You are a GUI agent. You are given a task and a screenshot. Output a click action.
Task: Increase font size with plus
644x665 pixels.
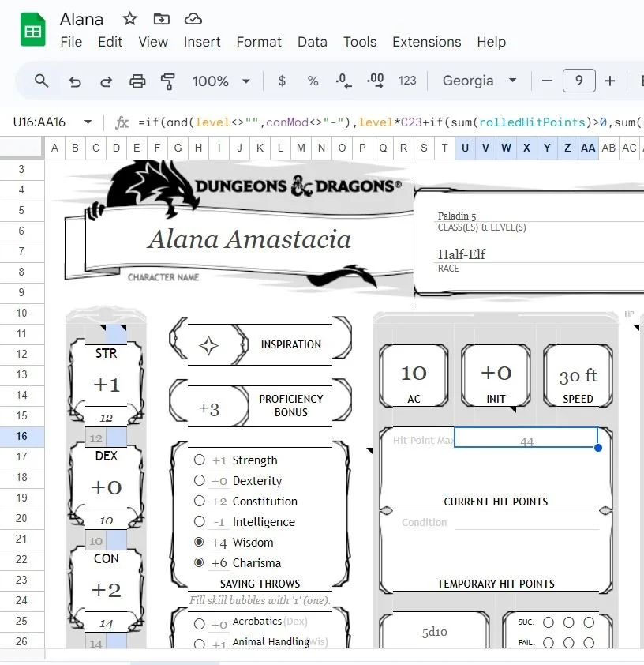coord(610,81)
